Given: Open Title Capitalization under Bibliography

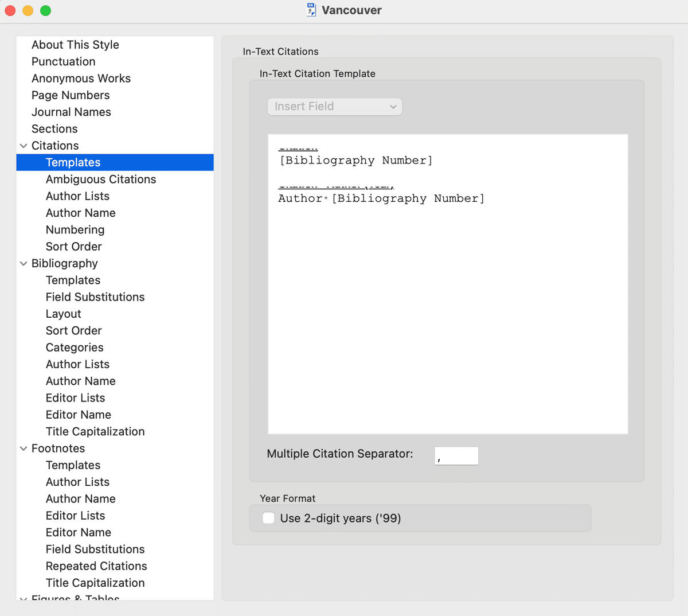Looking at the screenshot, I should [95, 432].
